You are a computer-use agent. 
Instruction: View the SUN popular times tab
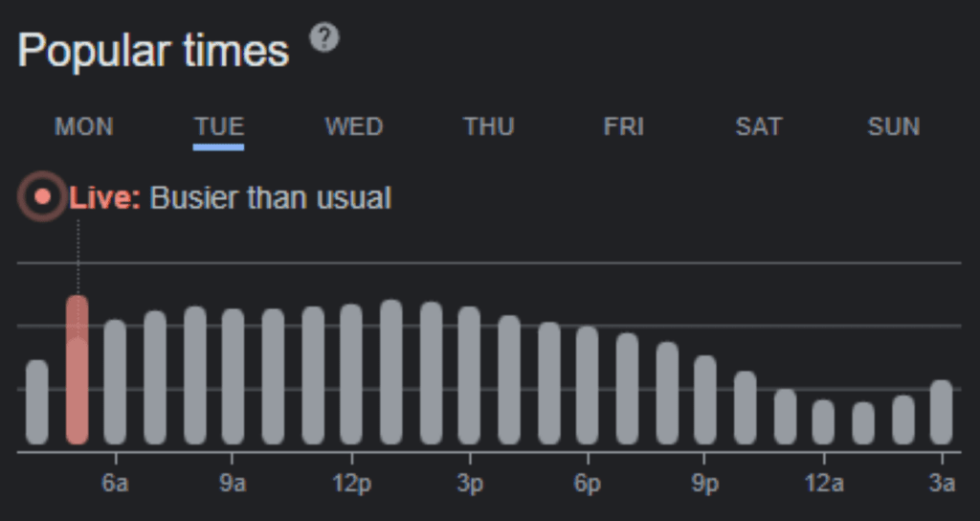click(894, 126)
